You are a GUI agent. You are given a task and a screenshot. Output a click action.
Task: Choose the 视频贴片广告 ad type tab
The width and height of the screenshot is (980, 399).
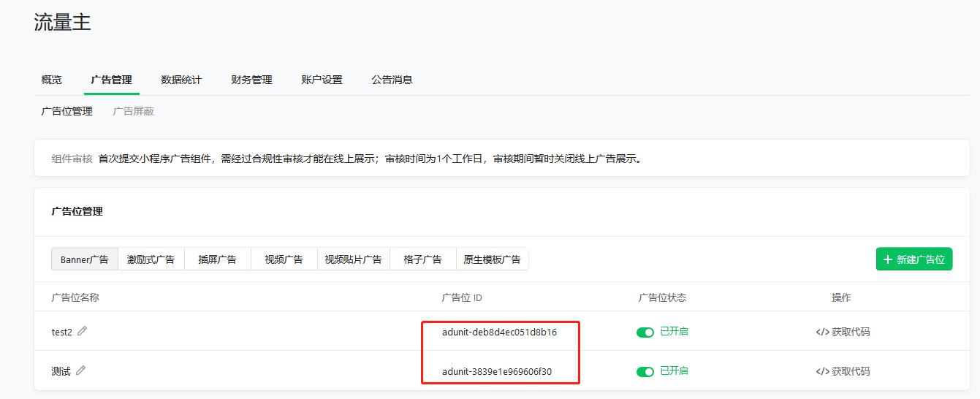[353, 259]
